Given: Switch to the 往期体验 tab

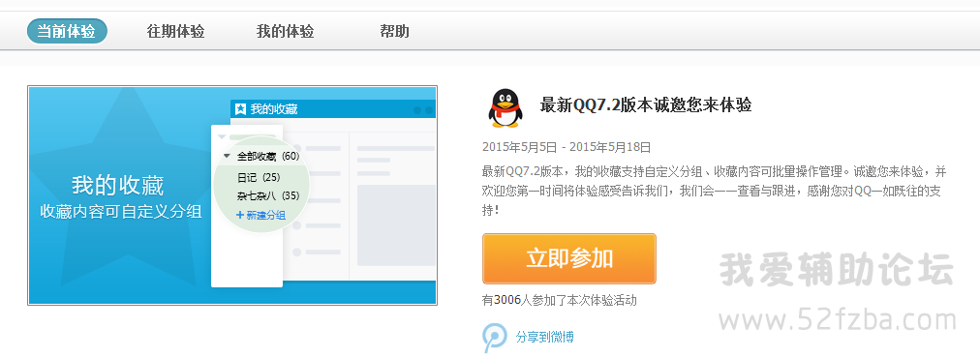Looking at the screenshot, I should (x=175, y=31).
